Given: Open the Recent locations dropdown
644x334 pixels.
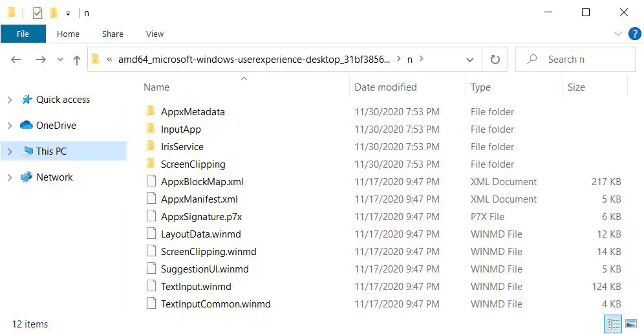Looking at the screenshot, I should [60, 60].
